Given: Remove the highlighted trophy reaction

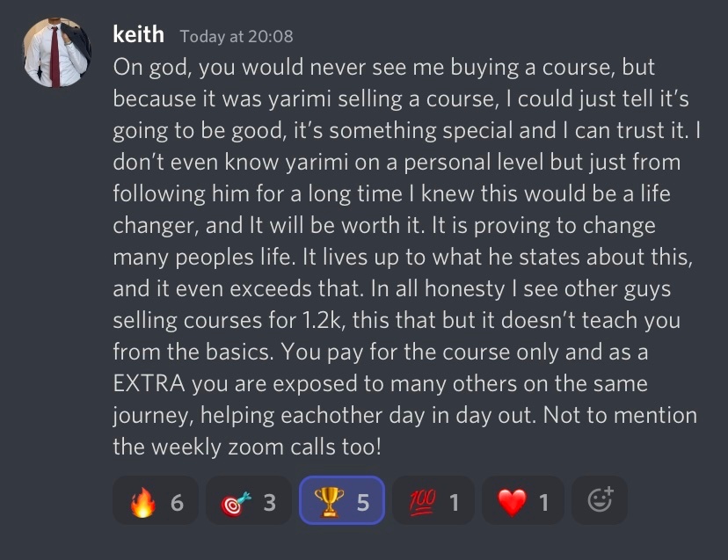Looking at the screenshot, I should tap(341, 501).
